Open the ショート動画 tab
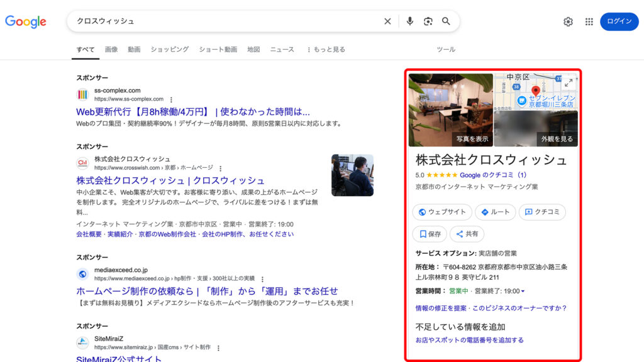This screenshot has height=362, width=644. click(x=218, y=50)
